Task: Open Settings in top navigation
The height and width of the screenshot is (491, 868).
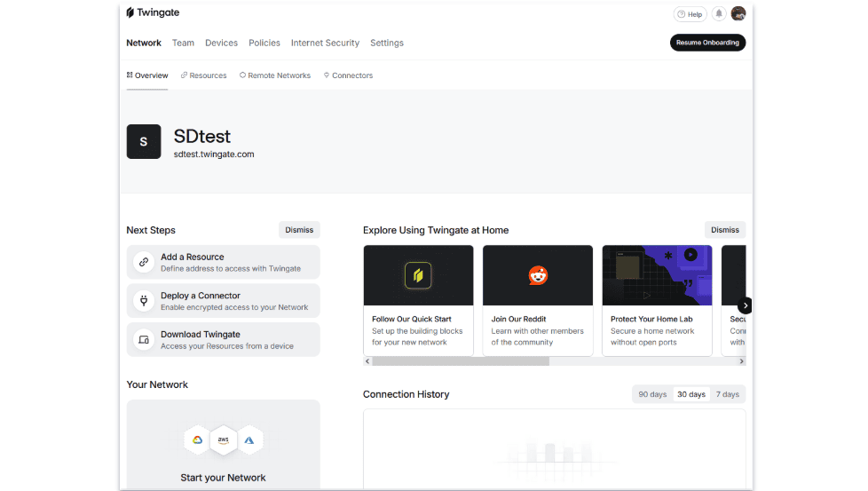Action: (386, 43)
